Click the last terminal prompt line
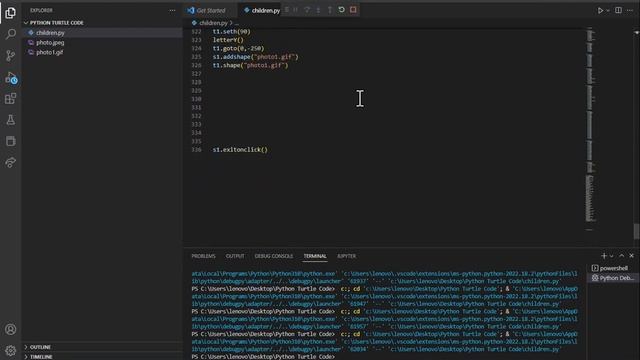Image resolution: width=640 pixels, height=360 pixels. tap(263, 357)
